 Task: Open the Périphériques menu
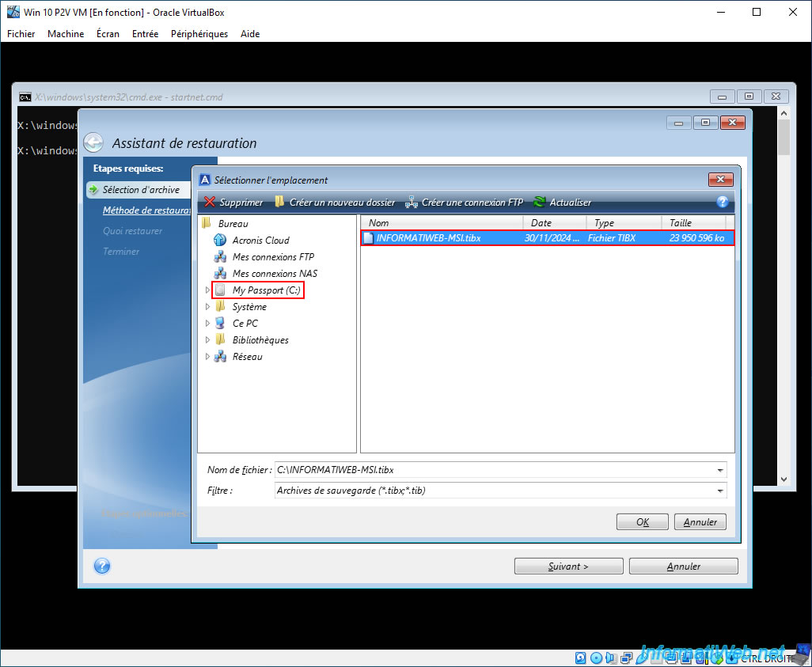(x=199, y=34)
